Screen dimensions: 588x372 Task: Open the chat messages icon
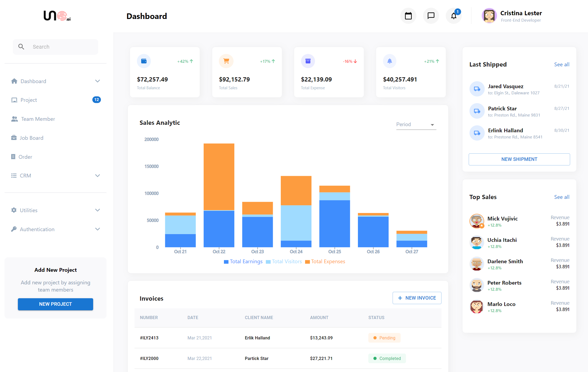click(x=431, y=16)
